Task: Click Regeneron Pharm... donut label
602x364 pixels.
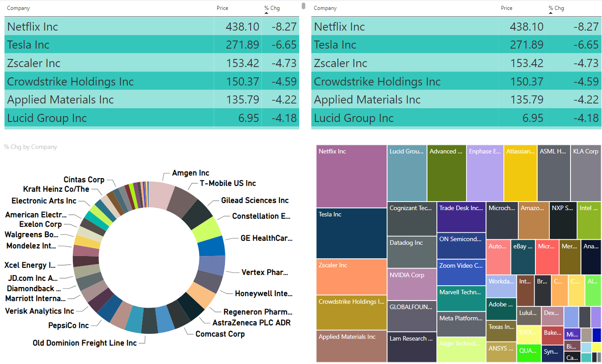Action: coord(258,312)
